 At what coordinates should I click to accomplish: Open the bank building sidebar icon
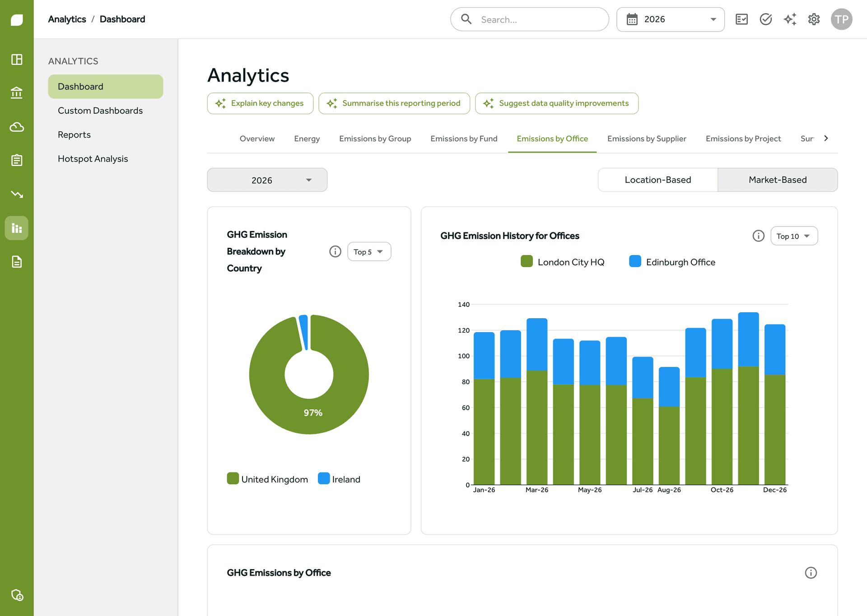point(17,93)
